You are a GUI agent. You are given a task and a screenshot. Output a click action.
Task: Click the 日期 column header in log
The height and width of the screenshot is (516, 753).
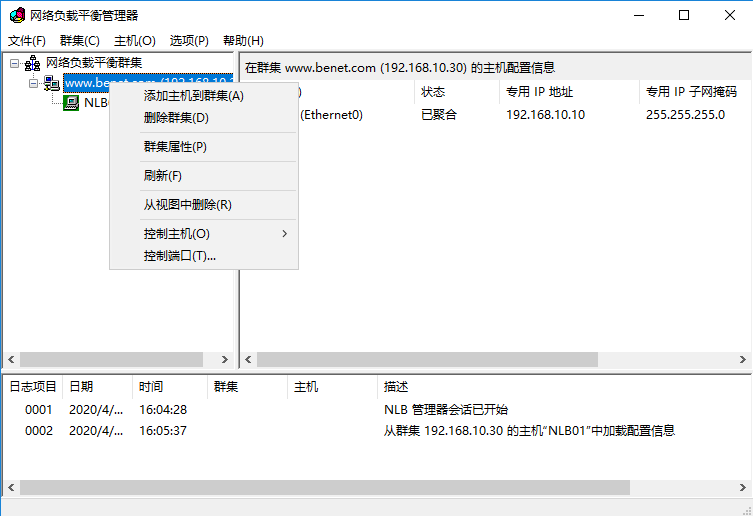[x=97, y=387]
